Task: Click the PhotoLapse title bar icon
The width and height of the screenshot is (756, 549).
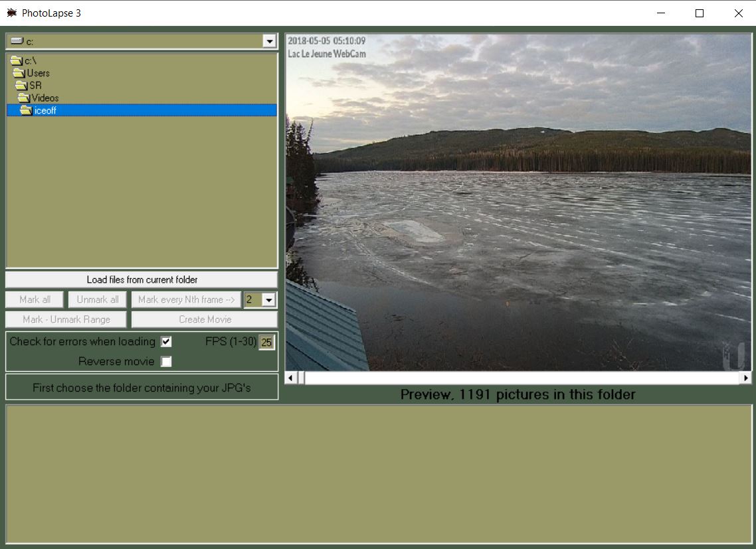Action: tap(12, 13)
